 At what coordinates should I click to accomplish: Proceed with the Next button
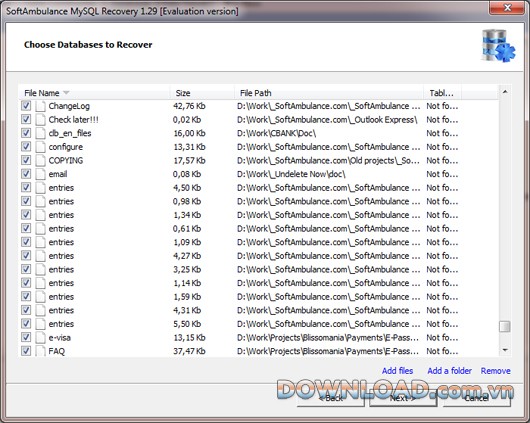(x=403, y=398)
